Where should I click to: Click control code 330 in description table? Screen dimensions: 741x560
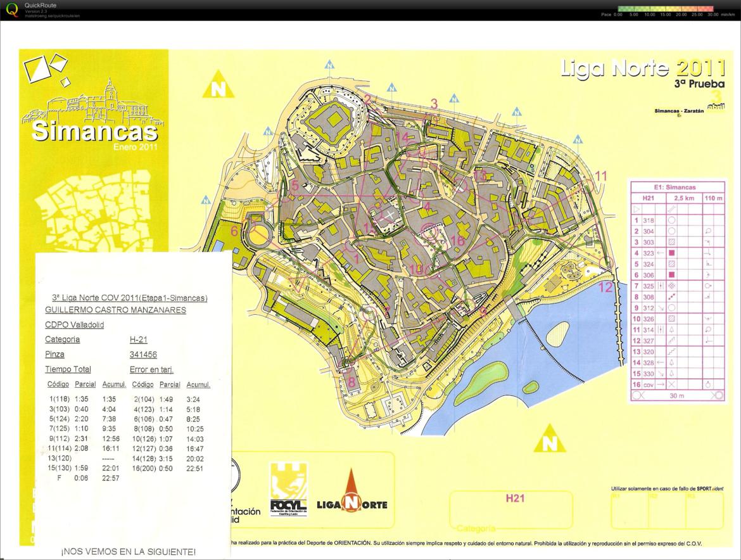(649, 374)
